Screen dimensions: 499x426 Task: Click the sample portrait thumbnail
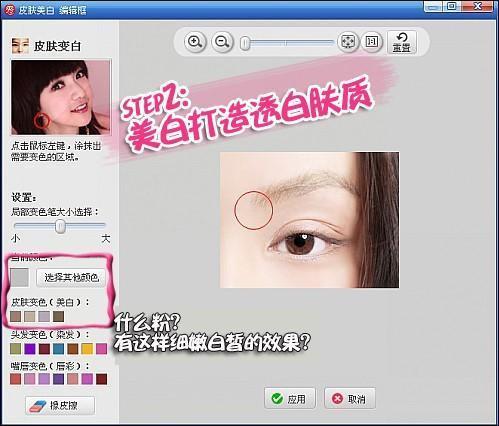[x=61, y=97]
